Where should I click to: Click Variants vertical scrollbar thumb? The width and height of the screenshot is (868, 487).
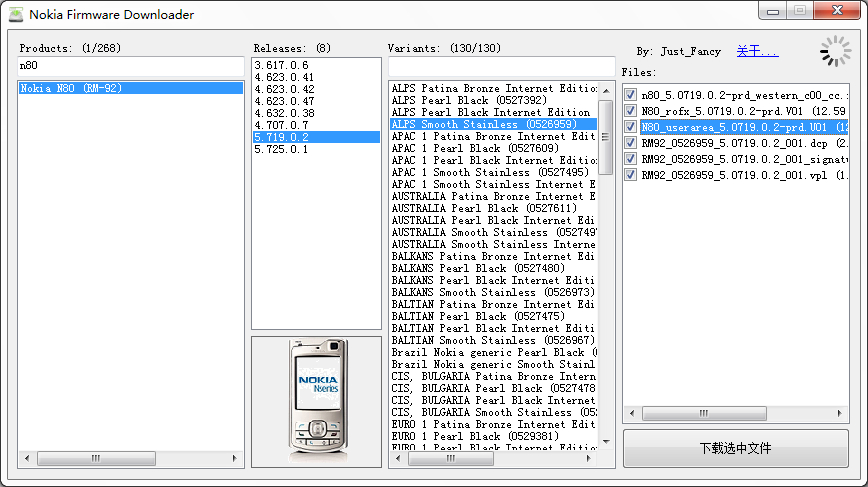pyautogui.click(x=606, y=137)
